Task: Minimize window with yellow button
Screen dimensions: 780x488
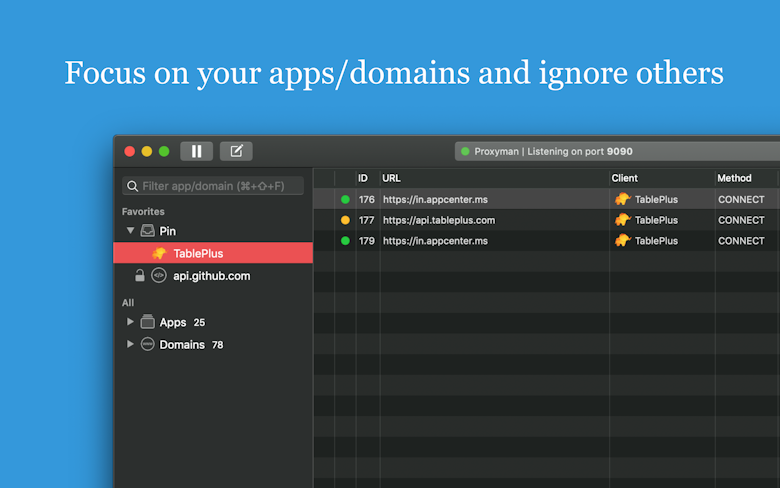Action: pos(147,151)
